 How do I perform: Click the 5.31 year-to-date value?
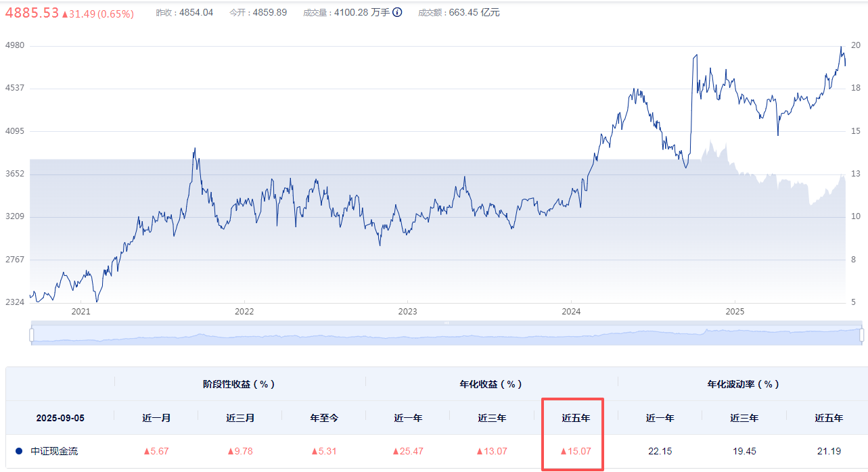click(x=324, y=451)
